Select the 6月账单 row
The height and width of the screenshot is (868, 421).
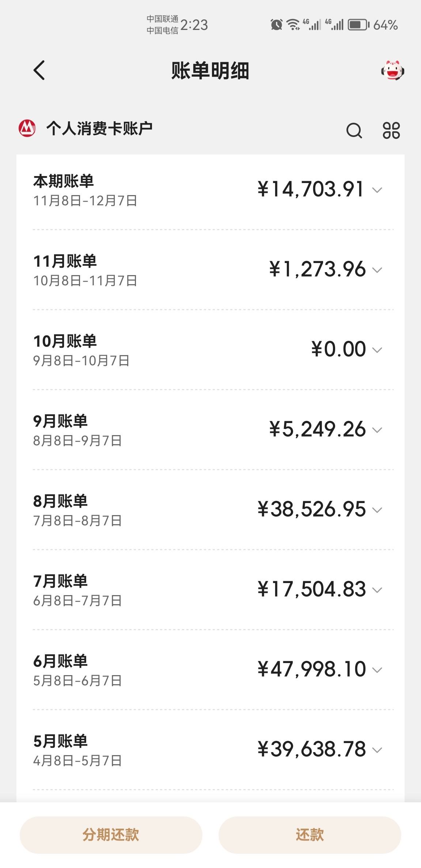coord(210,670)
